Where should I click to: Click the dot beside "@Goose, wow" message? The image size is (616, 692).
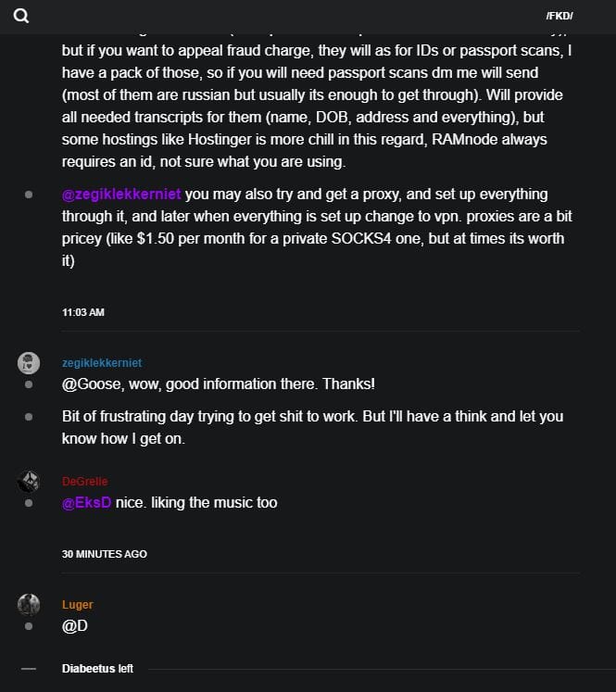[29, 384]
